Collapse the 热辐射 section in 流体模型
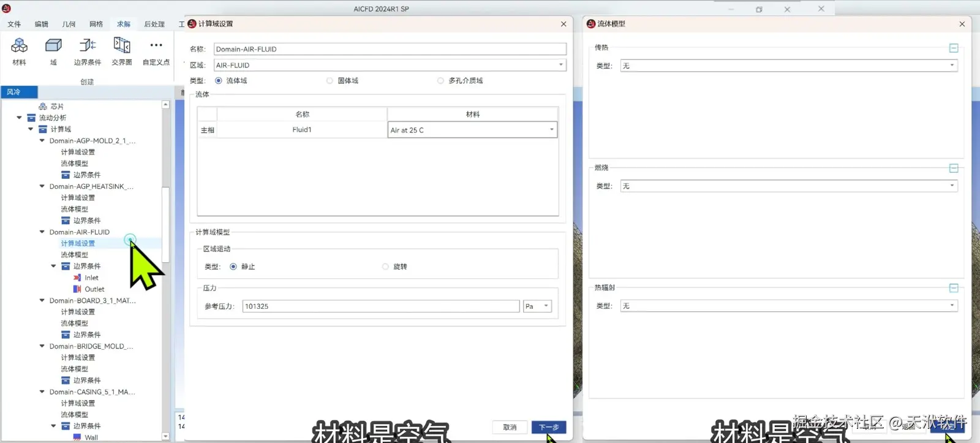Screen dimensions: 980x443 coord(954,288)
